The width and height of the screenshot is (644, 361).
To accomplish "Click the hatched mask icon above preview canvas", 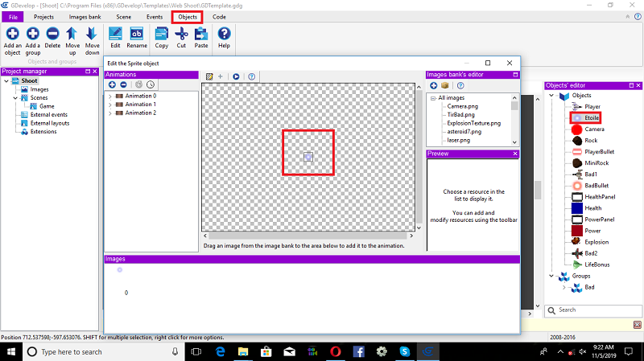I will click(x=209, y=76).
